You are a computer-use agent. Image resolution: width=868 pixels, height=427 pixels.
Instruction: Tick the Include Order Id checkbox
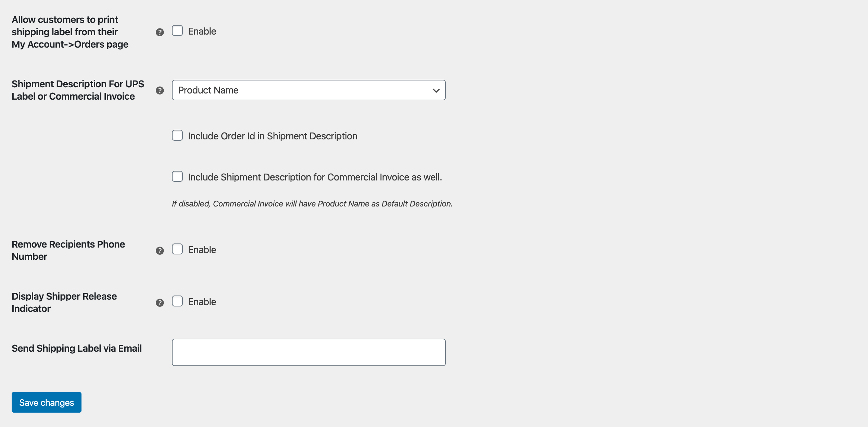tap(177, 136)
